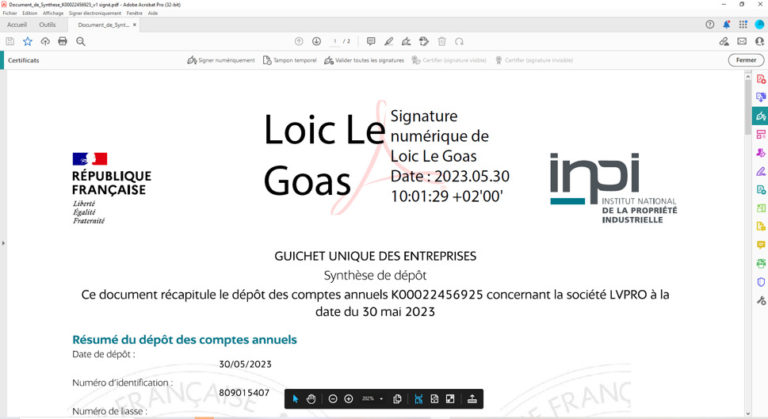Click the zoom out minus button

pos(333,399)
